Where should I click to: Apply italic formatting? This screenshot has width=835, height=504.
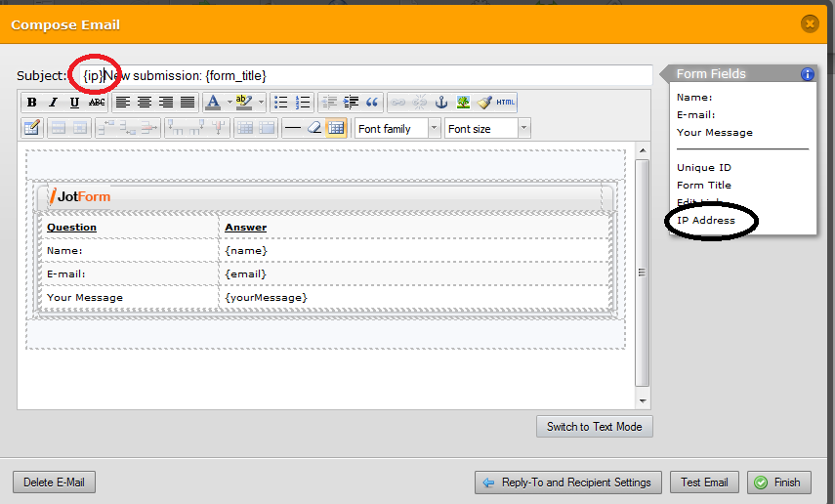click(54, 103)
